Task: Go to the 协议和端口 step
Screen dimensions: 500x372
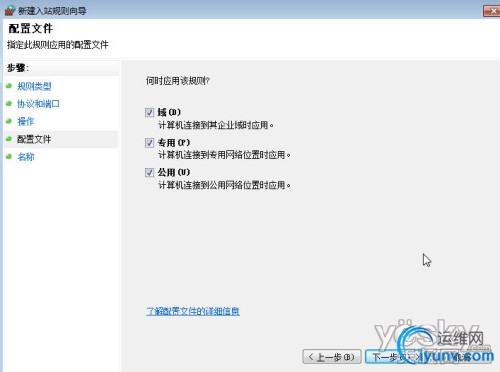Action: coord(38,104)
